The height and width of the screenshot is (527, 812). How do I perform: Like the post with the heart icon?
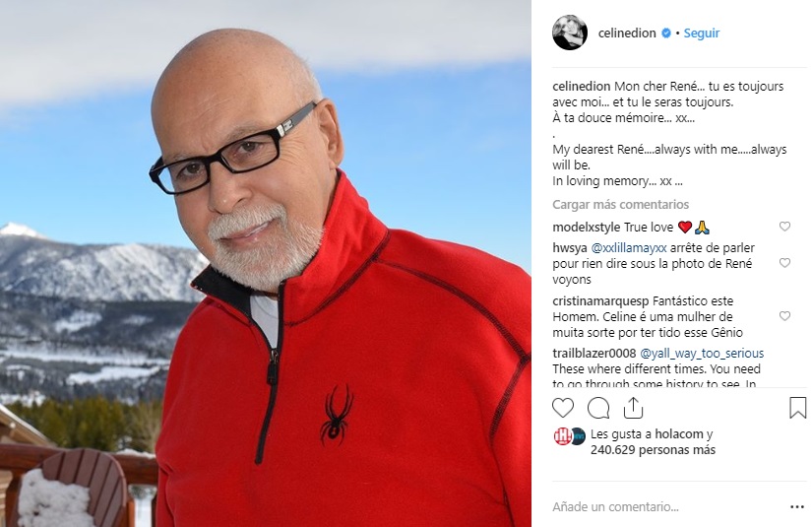tap(563, 409)
